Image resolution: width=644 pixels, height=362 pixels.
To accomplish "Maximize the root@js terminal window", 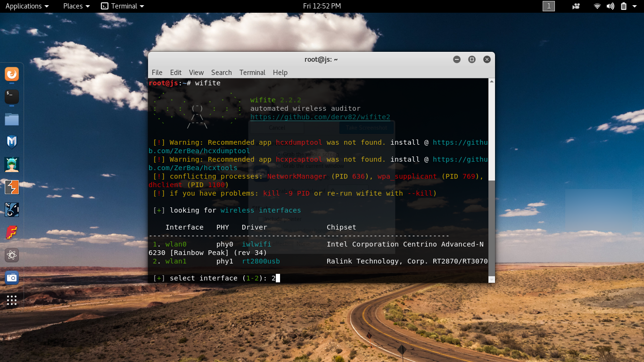I will coord(472,59).
